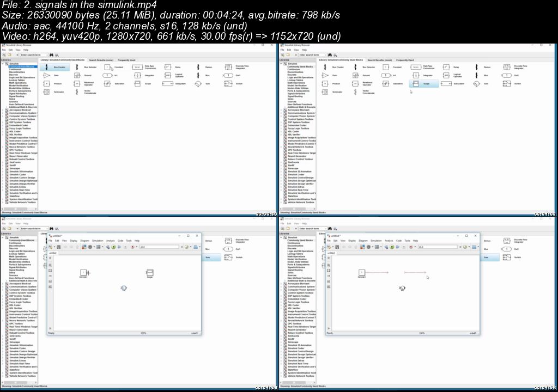
Task: Click the binoculars search icon in top-left frame
Action: [51, 55]
